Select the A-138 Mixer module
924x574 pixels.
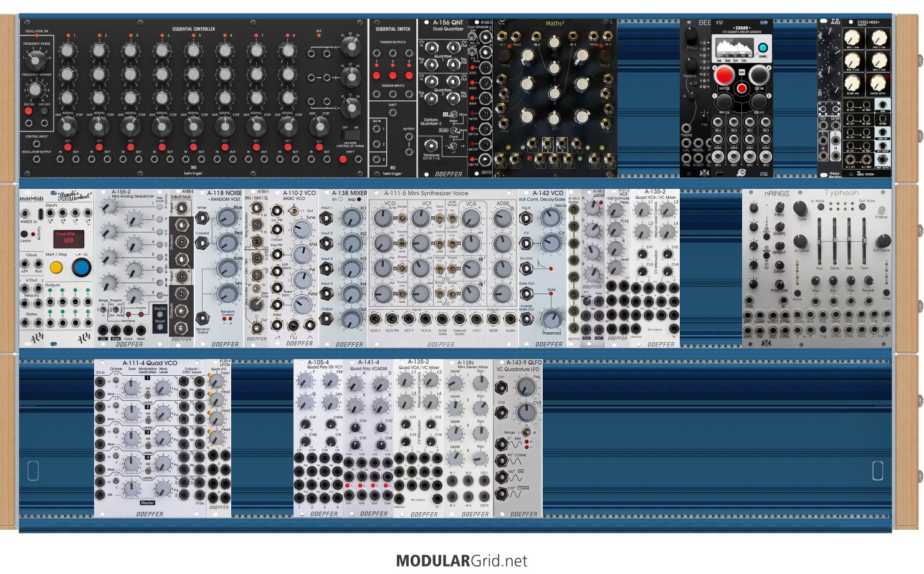pos(343,268)
